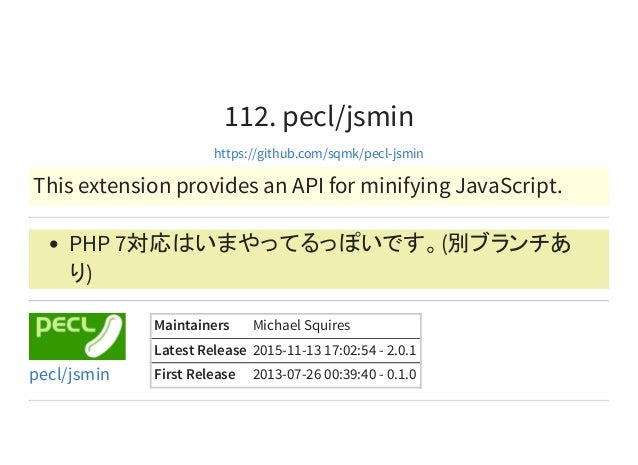Open the pecl/jsmin link below the logo
This screenshot has width=638, height=465.
pos(69,374)
